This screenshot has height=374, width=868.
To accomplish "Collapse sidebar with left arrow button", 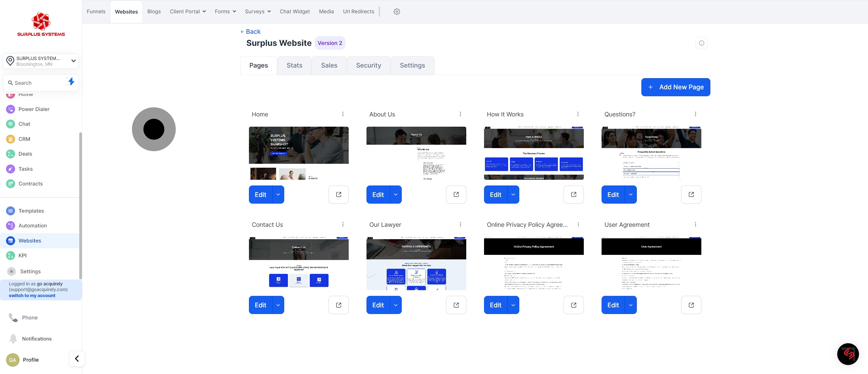I will click(x=77, y=359).
